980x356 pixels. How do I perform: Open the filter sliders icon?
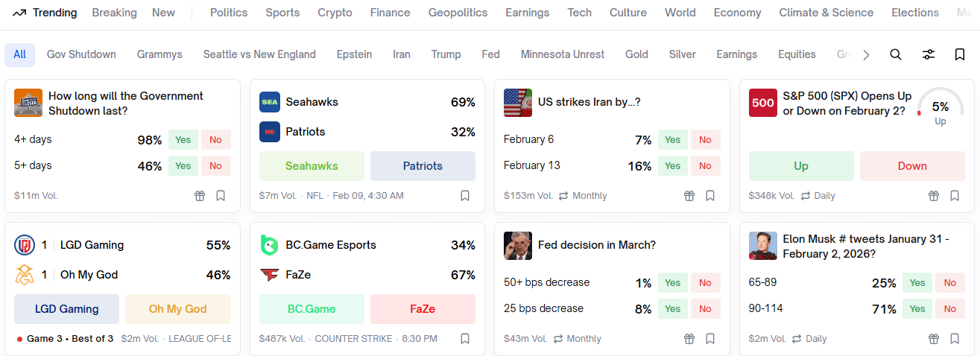tap(929, 54)
